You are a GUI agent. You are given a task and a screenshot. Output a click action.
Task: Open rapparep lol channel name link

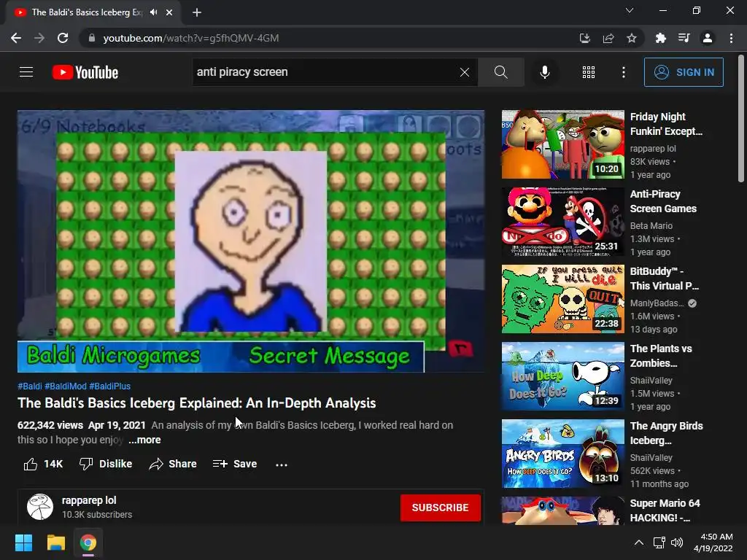tap(89, 500)
